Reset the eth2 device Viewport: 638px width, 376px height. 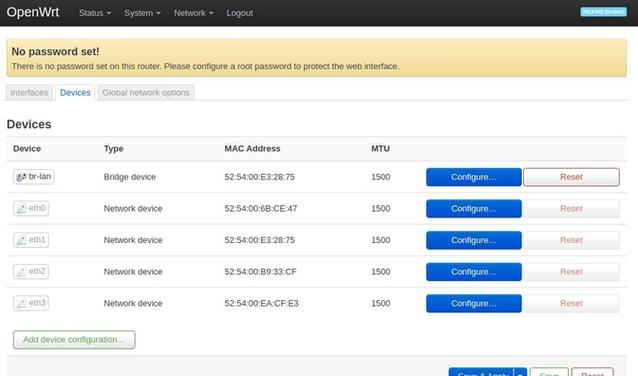(571, 272)
